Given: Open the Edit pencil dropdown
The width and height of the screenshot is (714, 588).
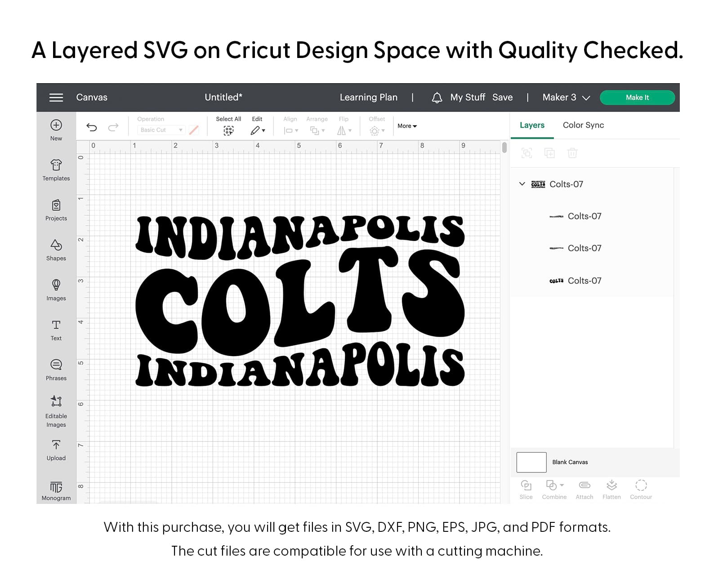Looking at the screenshot, I should point(258,131).
